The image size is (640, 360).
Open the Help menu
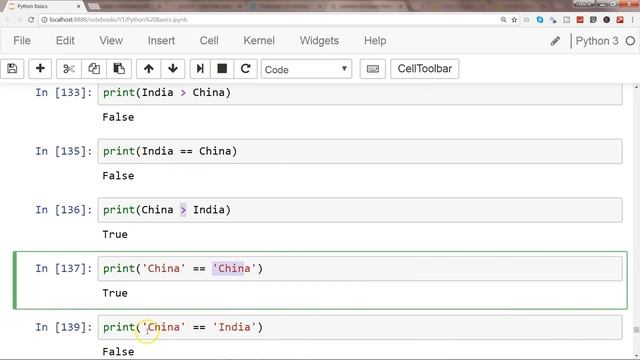point(375,41)
